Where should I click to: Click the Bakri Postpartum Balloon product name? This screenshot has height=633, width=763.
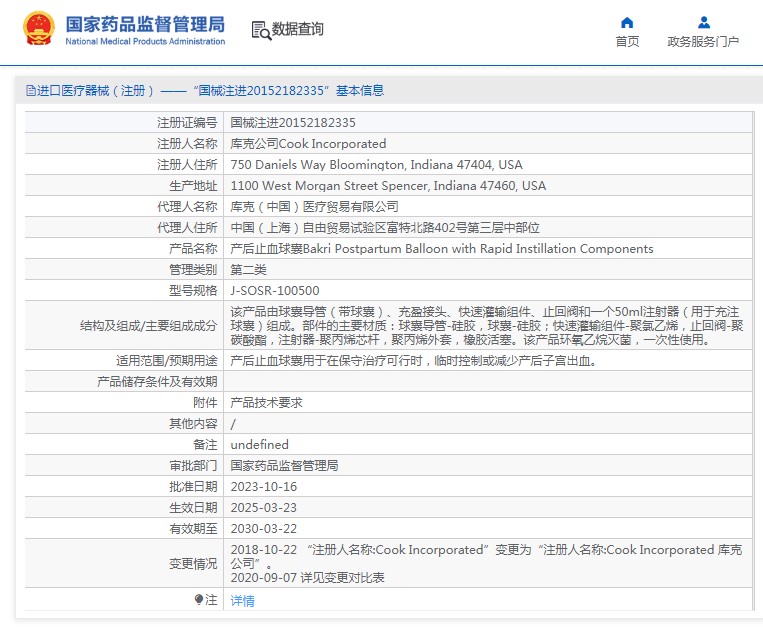(442, 249)
